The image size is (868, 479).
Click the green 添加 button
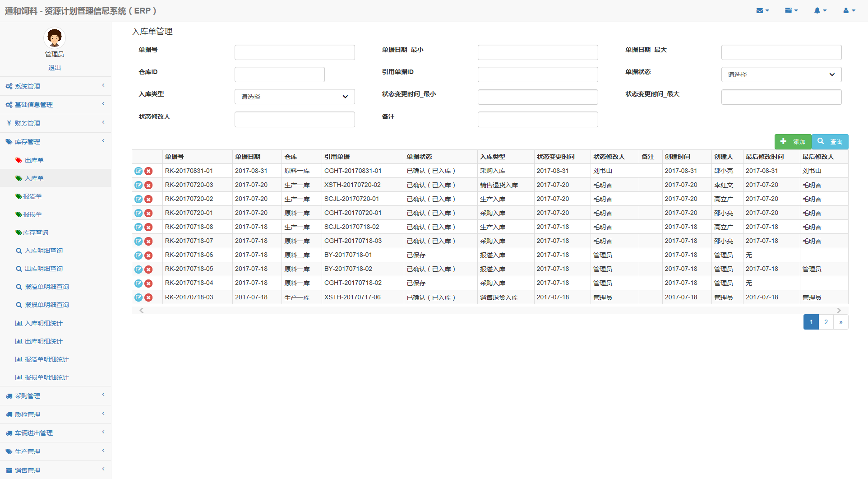793,142
